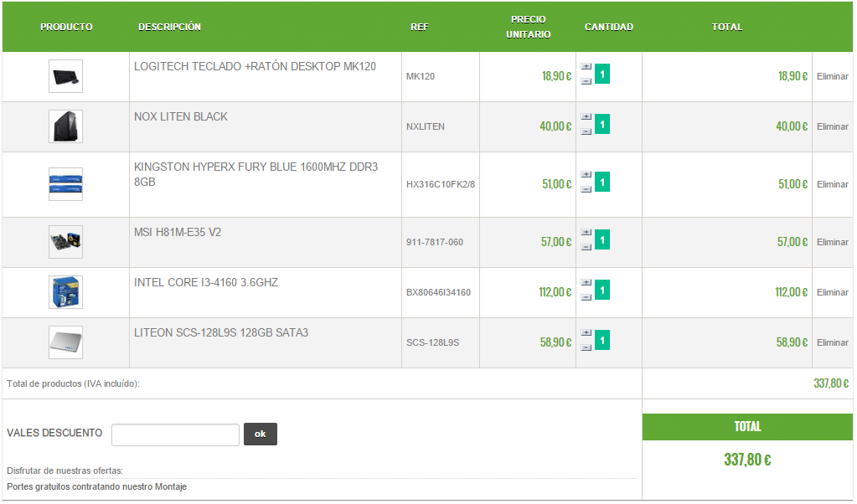Open the MSI motherboard thumbnail

[65, 243]
